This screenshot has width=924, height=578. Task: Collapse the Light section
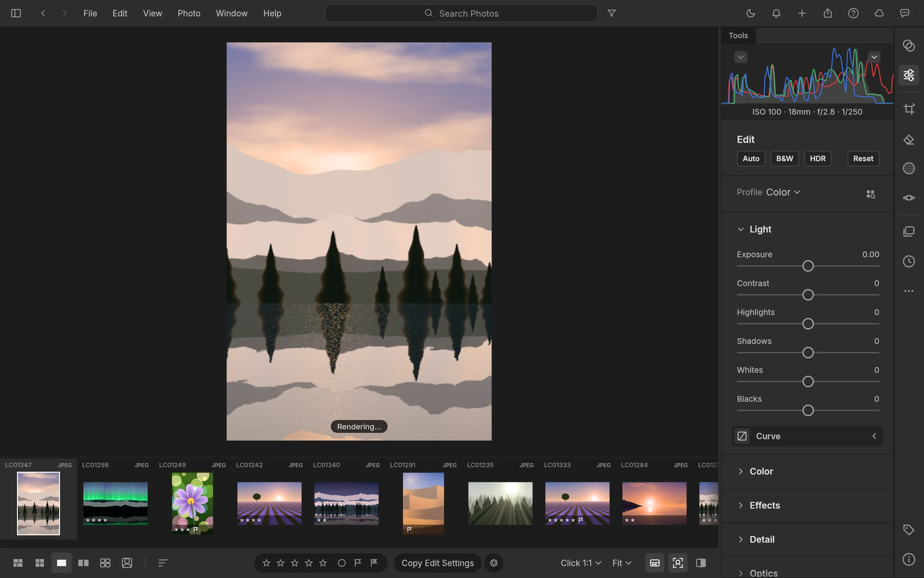point(740,229)
